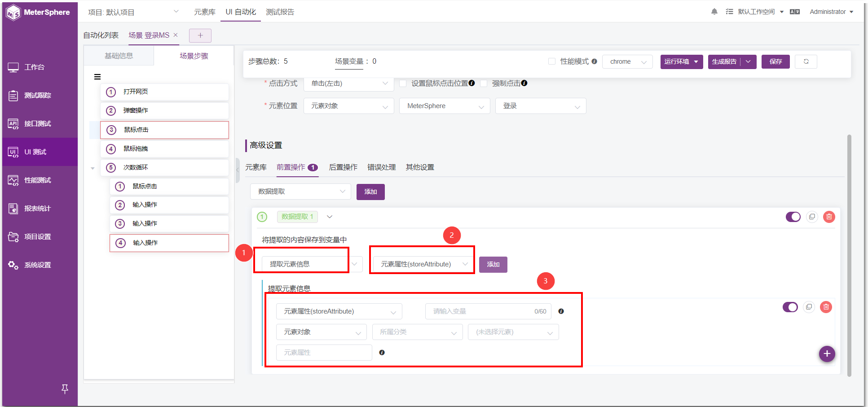Toggle the 提取元素信息 row switch

(x=790, y=307)
